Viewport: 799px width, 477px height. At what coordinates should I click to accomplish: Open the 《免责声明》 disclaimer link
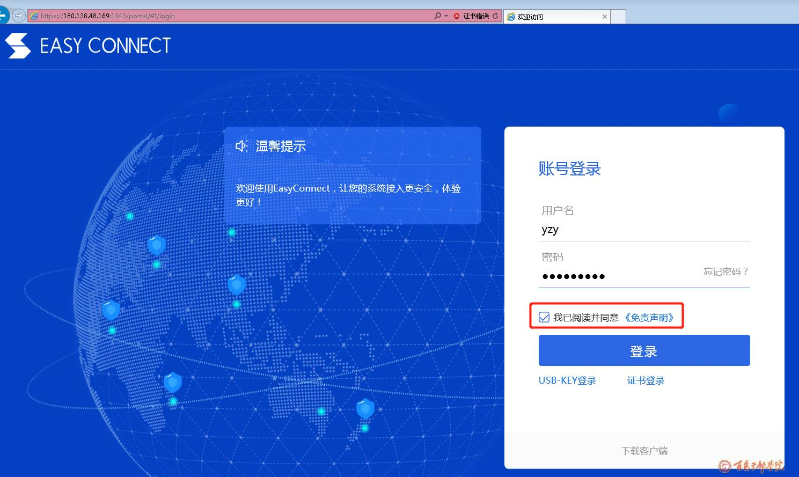coord(650,317)
